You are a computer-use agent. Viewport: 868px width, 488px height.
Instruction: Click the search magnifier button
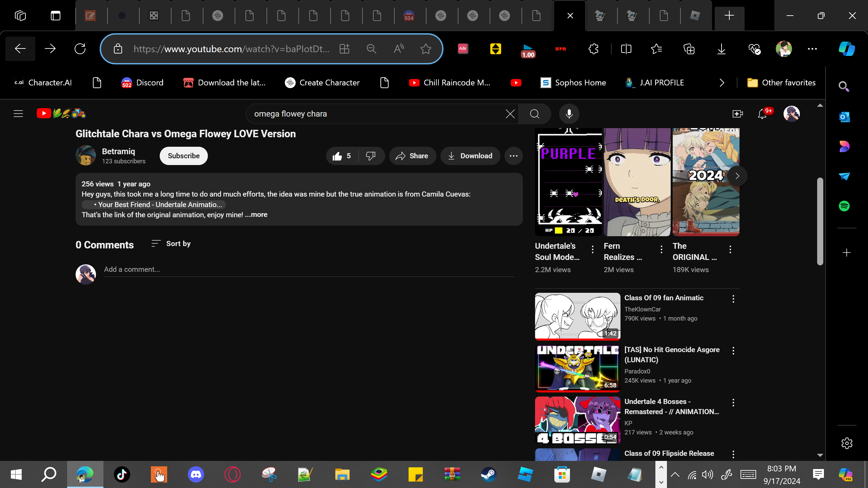[x=534, y=114]
